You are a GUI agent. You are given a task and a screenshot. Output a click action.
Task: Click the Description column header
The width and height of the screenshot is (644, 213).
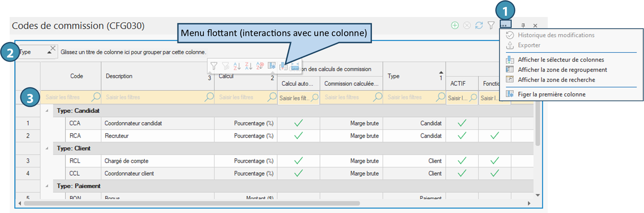coord(119,76)
